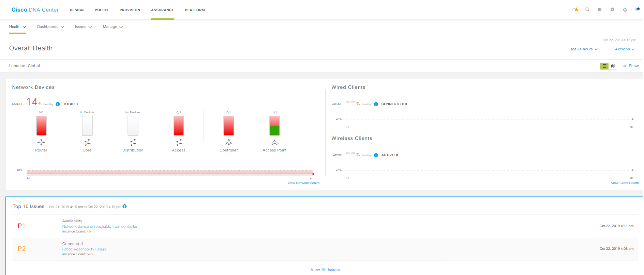644x275 pixels.
Task: Click 'Location: Global' text
Action: (25, 66)
